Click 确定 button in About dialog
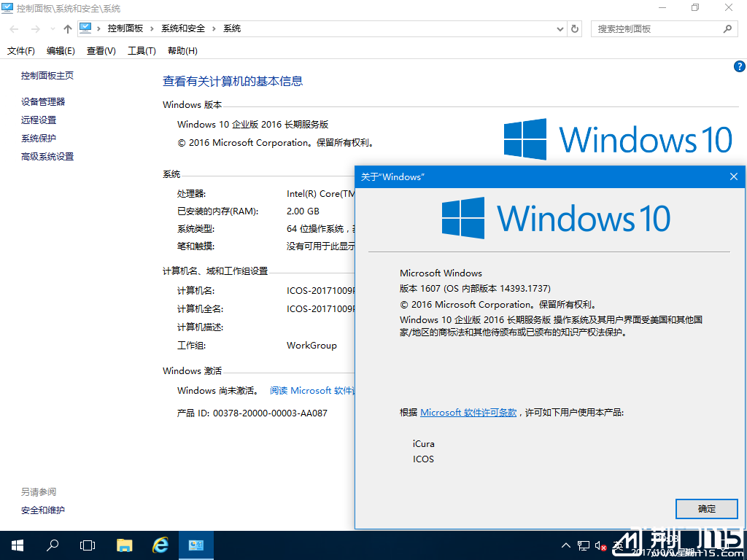Image resolution: width=747 pixels, height=560 pixels. (706, 508)
